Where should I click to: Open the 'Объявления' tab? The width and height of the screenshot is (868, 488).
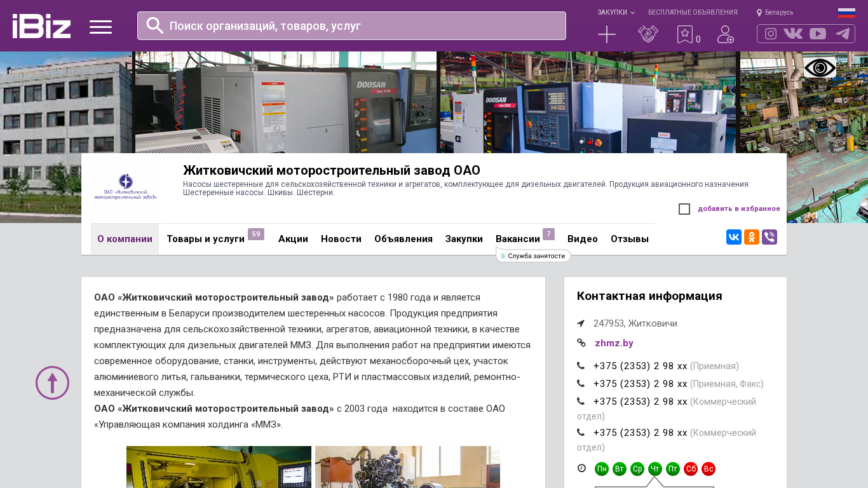tap(403, 239)
